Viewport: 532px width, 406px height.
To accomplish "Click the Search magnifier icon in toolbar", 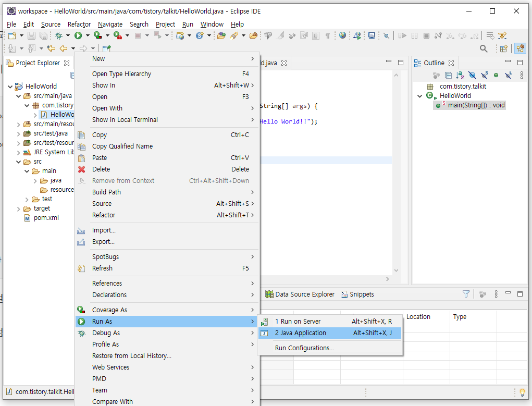I will [484, 49].
